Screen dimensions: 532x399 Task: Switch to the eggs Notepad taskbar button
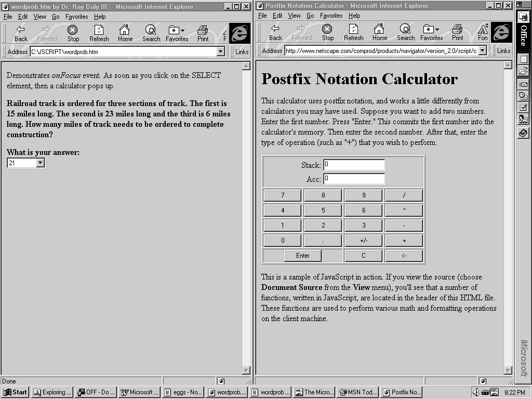[183, 392]
